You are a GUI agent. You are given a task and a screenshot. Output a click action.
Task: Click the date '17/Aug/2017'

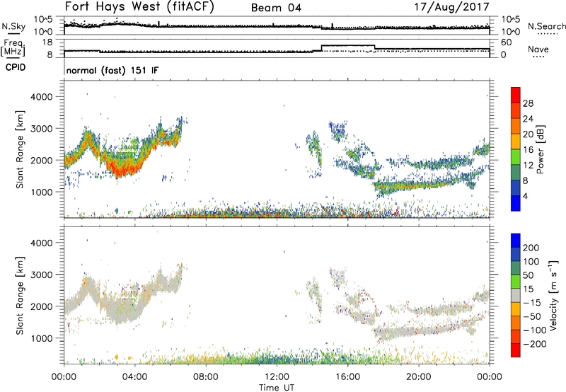click(x=451, y=7)
